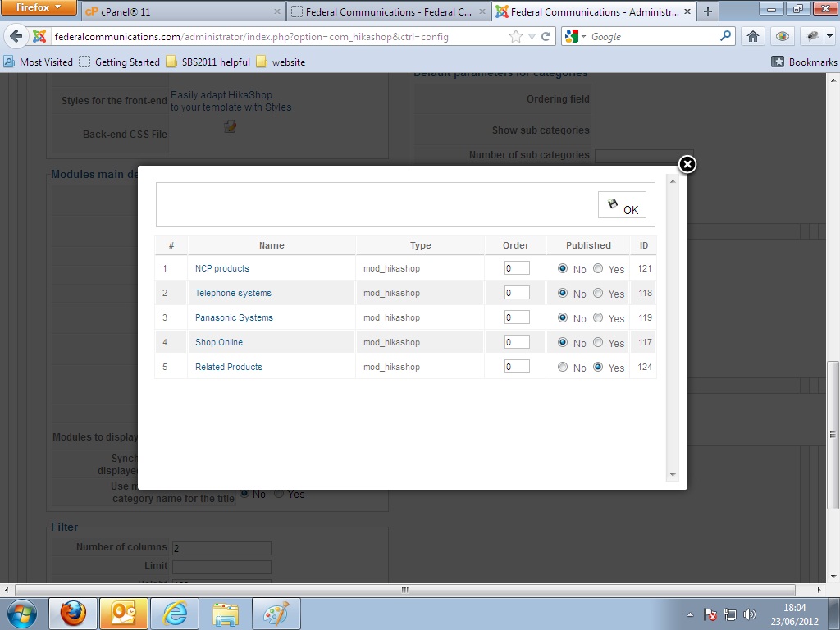This screenshot has width=840, height=630.
Task: Reload the page
Action: pos(546,36)
